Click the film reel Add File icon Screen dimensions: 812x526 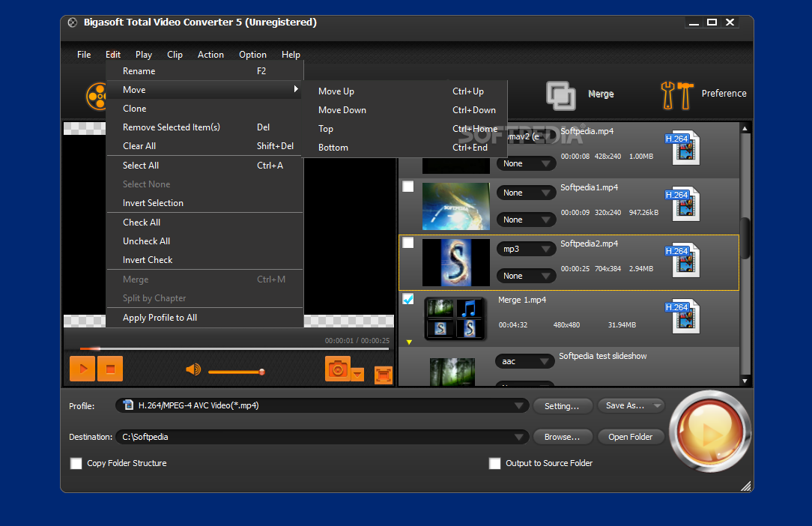click(97, 97)
